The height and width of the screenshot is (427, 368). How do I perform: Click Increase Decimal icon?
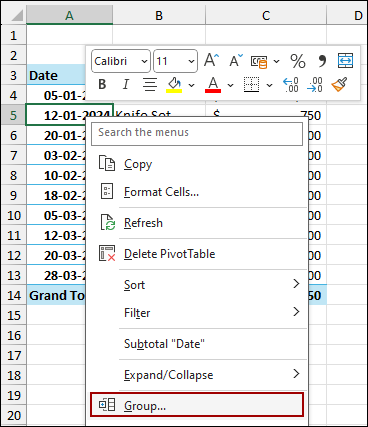point(291,85)
